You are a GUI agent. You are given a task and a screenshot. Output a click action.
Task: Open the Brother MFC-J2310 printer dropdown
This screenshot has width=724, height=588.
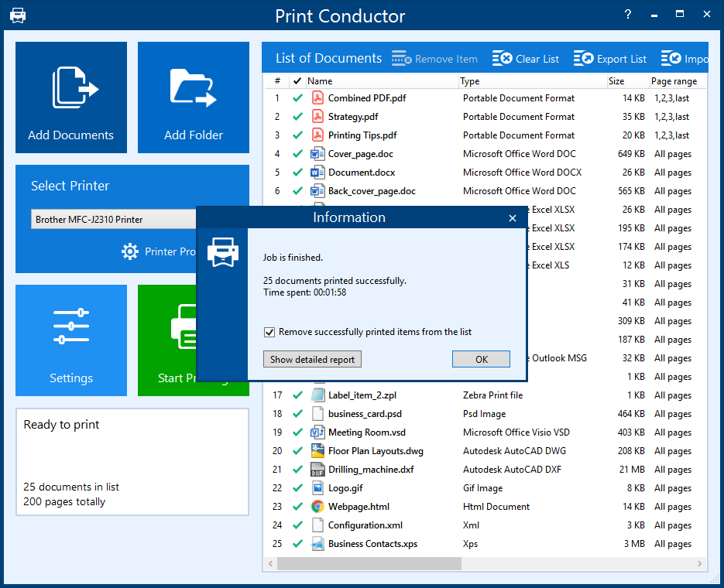[112, 220]
